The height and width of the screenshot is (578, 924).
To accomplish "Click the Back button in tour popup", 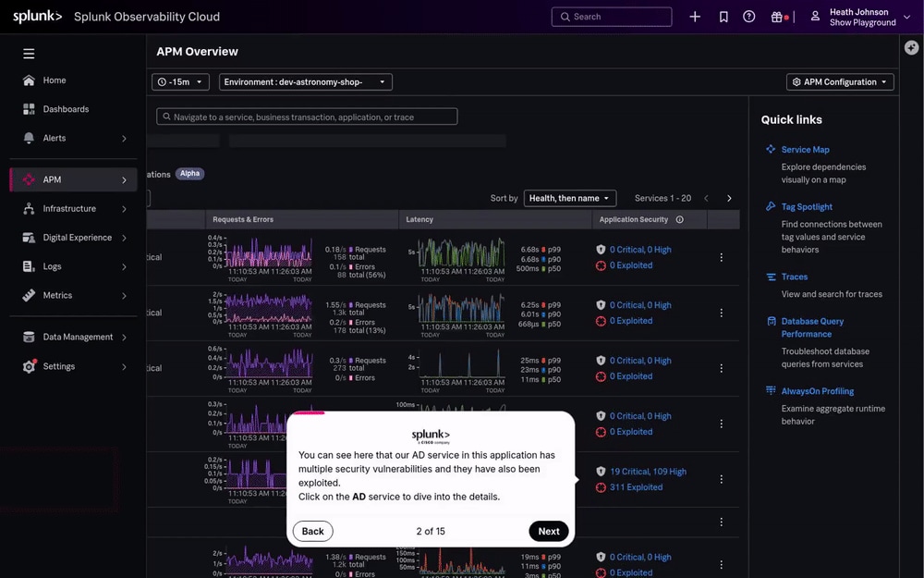I will click(313, 532).
